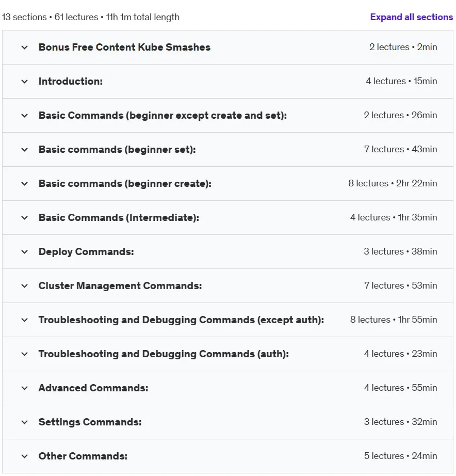Click the Deploy Commands chevron arrow
The width and height of the screenshot is (456, 476).
[25, 251]
